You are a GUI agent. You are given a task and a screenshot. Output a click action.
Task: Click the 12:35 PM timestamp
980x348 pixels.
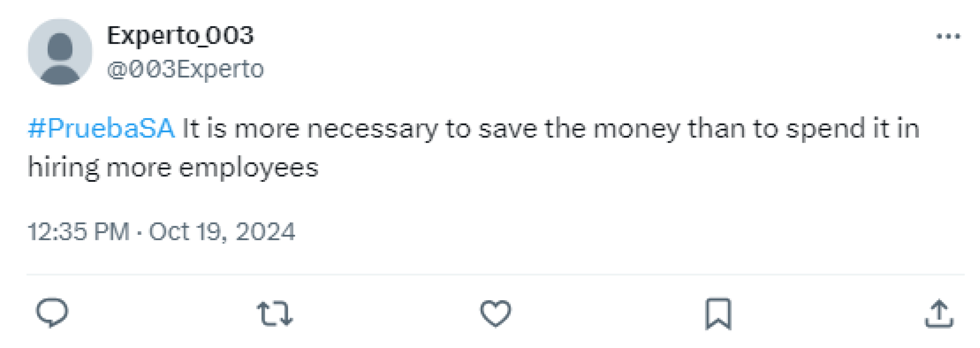[x=79, y=231]
